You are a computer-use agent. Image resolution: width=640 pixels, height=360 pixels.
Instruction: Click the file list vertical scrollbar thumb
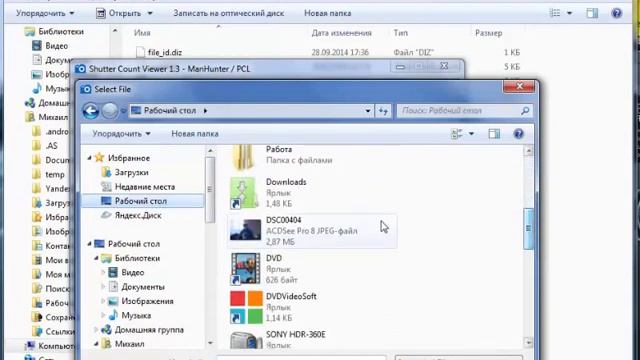coord(529,229)
